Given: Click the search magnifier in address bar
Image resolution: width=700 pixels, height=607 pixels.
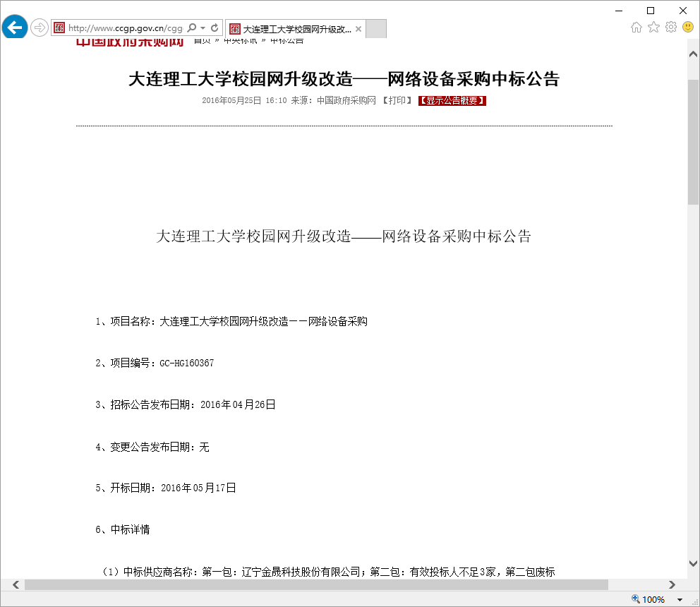Looking at the screenshot, I should tap(192, 28).
